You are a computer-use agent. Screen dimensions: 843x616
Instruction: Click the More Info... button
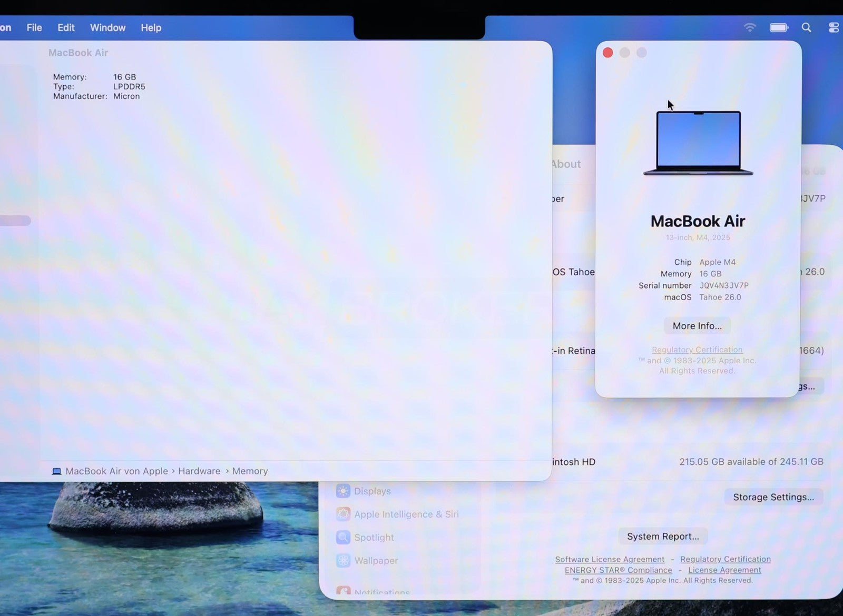(x=697, y=326)
